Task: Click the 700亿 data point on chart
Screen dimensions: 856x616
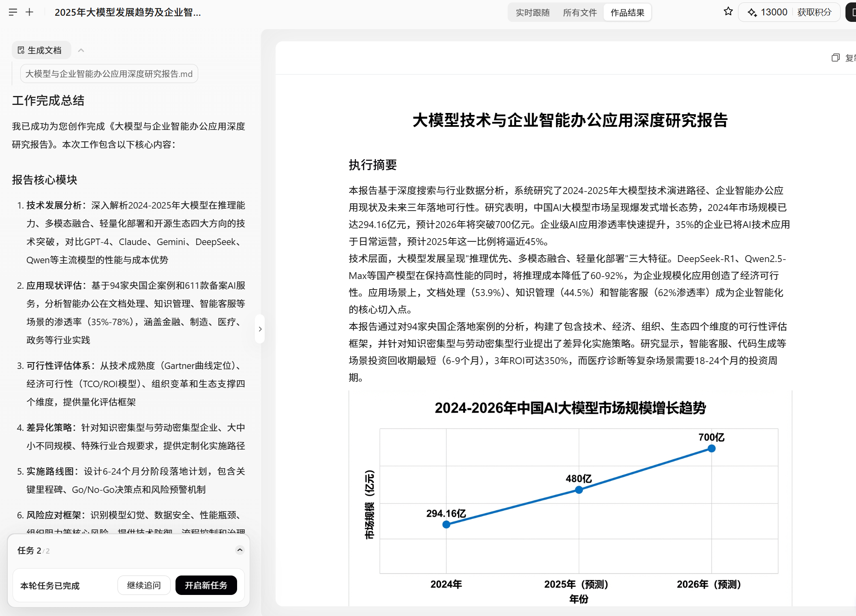Action: coord(711,448)
